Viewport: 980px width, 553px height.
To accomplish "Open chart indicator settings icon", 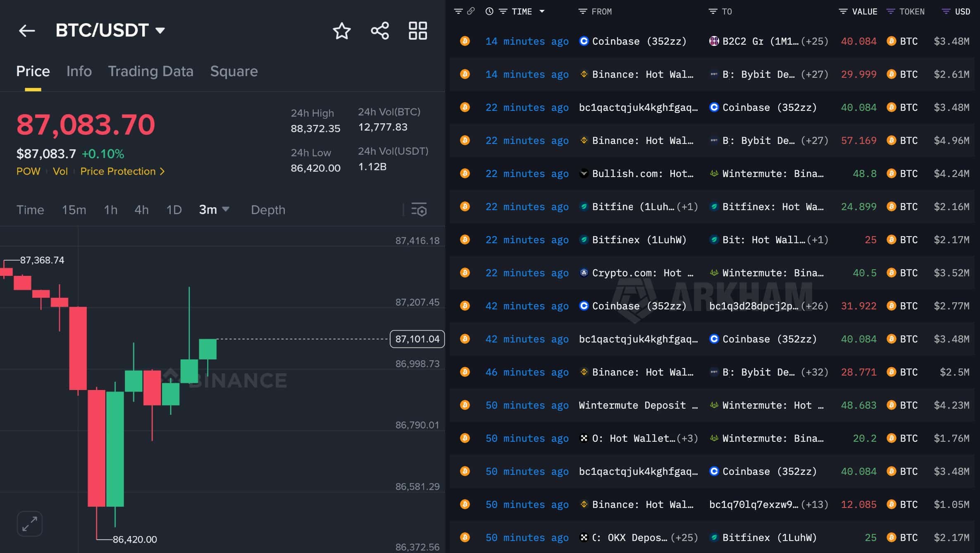I will click(x=419, y=210).
